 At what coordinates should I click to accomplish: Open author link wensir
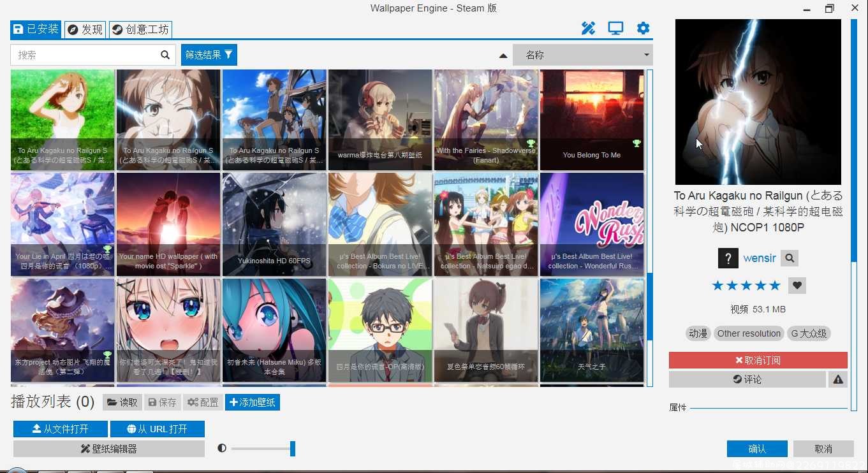tap(760, 258)
